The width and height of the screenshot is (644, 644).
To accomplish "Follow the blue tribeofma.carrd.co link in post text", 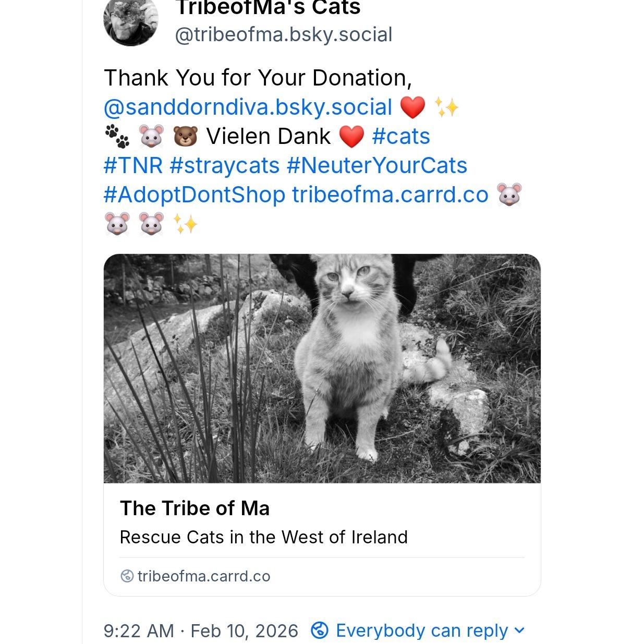I will [390, 195].
